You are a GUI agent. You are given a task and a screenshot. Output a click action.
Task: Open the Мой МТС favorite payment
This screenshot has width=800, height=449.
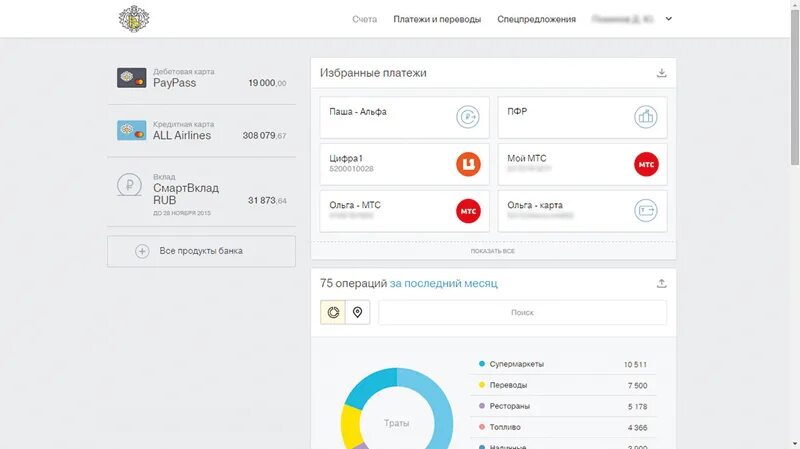click(582, 164)
